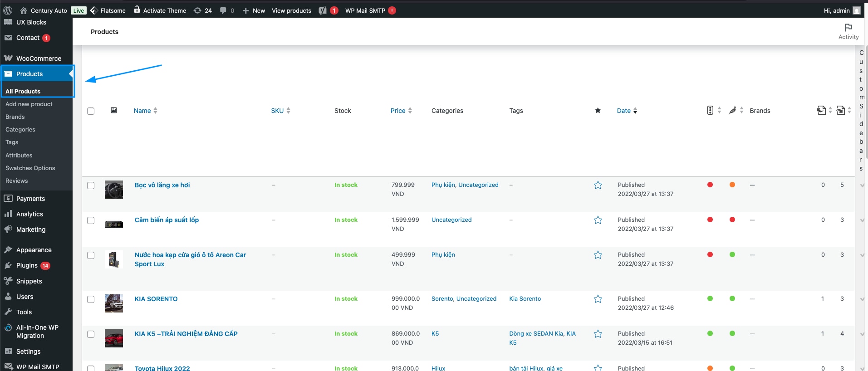Select checkbox for KIA SORENTO
This screenshot has height=371, width=868.
[91, 299]
